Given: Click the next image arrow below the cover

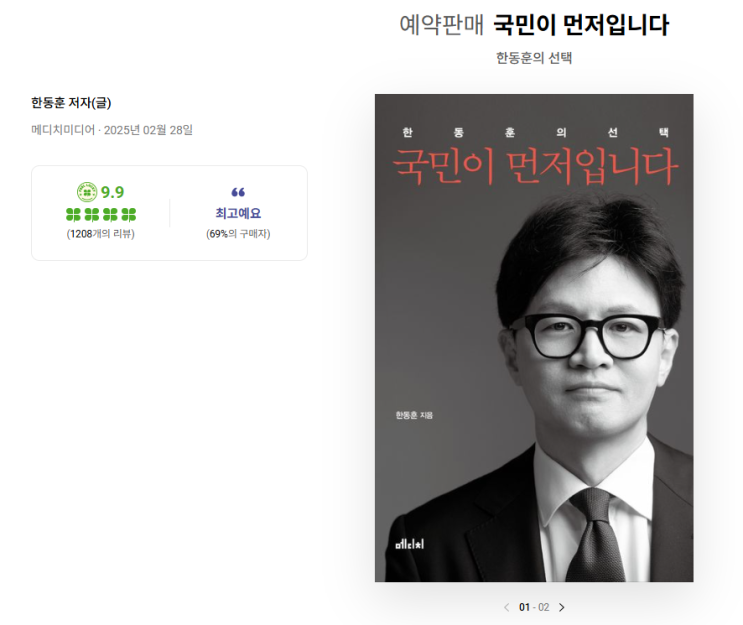Looking at the screenshot, I should click(x=562, y=607).
